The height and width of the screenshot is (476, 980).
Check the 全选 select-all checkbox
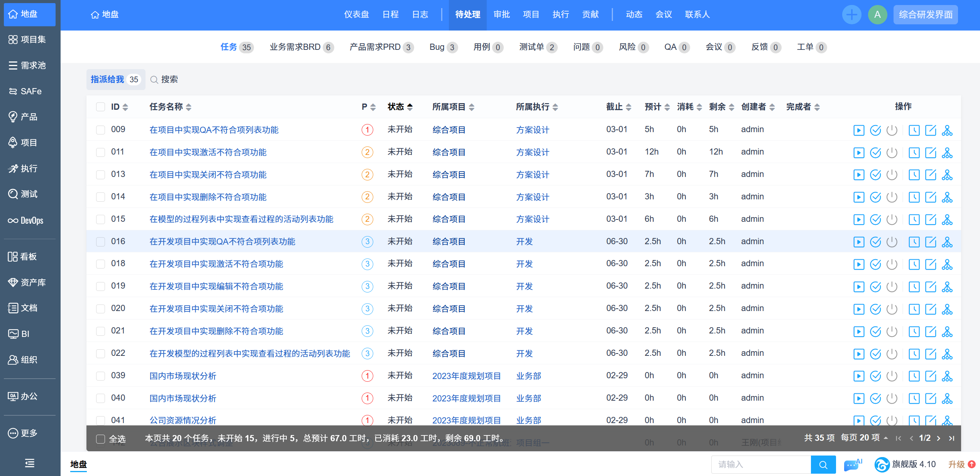pyautogui.click(x=100, y=439)
